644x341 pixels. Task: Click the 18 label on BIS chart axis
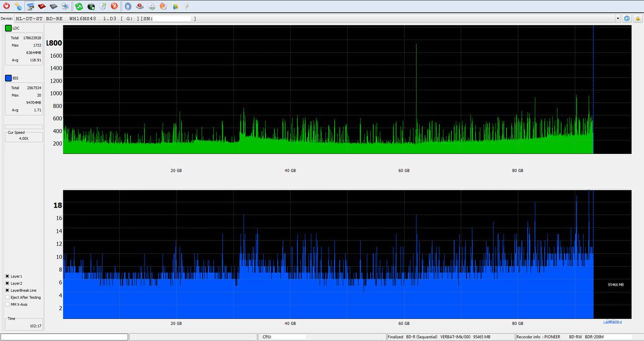[58, 205]
